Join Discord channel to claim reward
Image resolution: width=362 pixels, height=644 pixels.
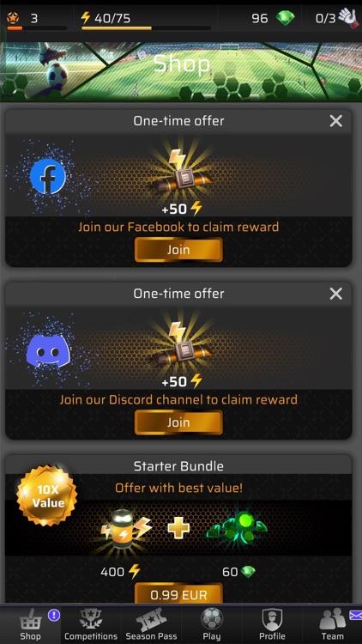coord(178,422)
